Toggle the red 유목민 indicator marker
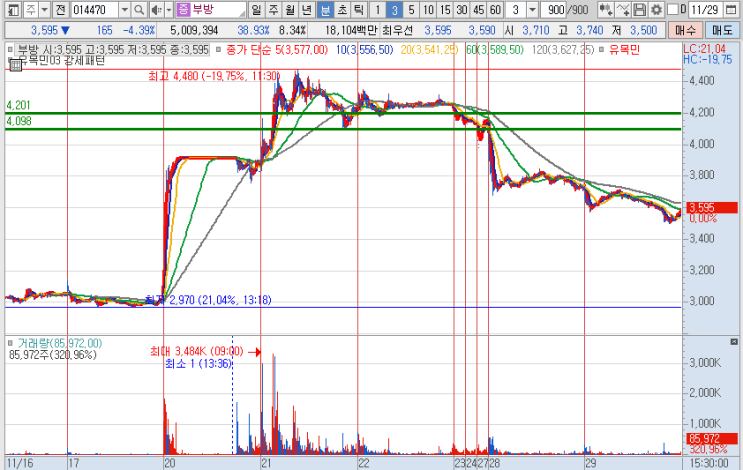Screen dimensions: 743x470 (601, 49)
